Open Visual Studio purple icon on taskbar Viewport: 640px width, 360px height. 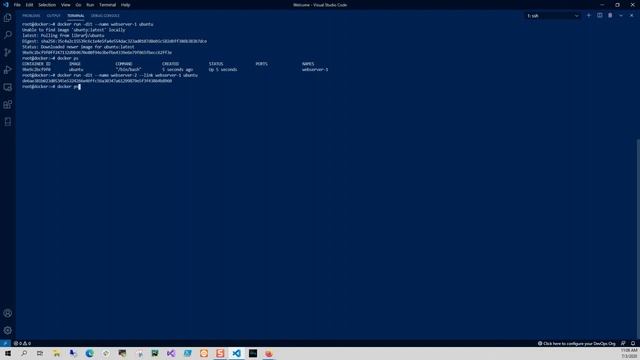[x=171, y=353]
